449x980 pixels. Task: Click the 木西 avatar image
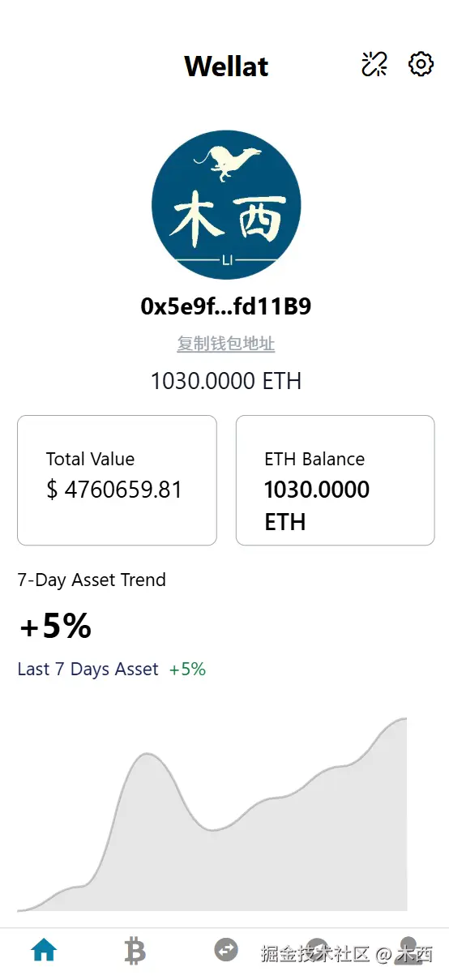click(x=226, y=205)
